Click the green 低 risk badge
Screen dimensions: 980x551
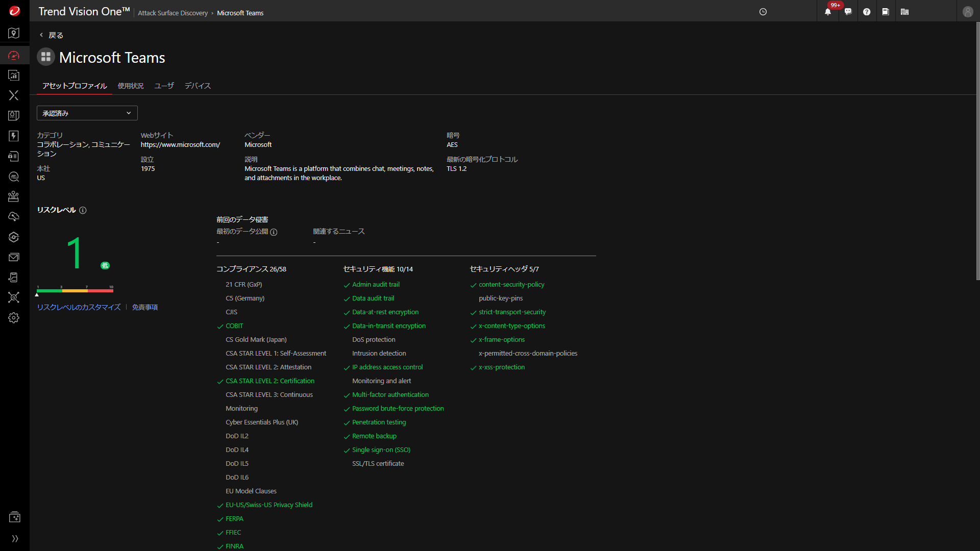pyautogui.click(x=105, y=265)
